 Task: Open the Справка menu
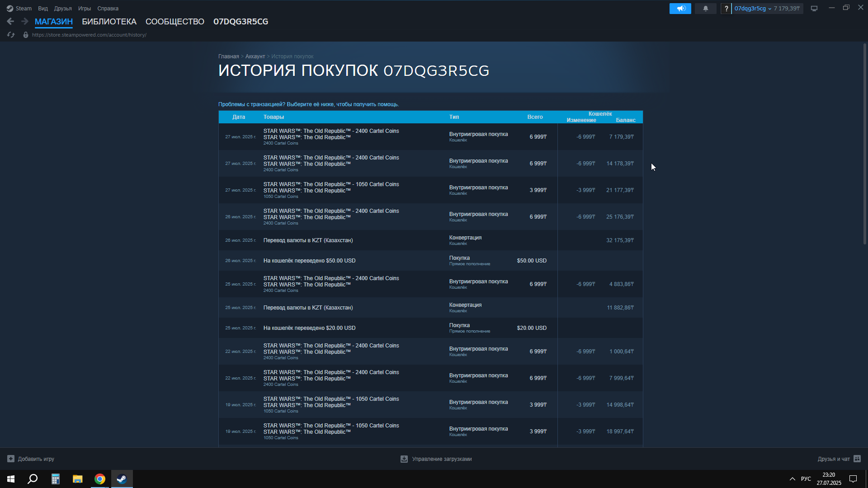pos(108,9)
